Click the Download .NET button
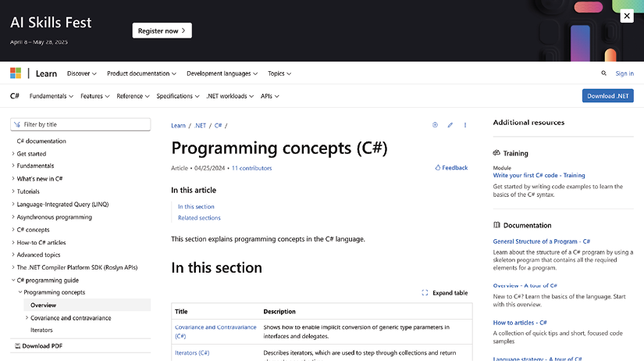644x361 pixels. (608, 96)
